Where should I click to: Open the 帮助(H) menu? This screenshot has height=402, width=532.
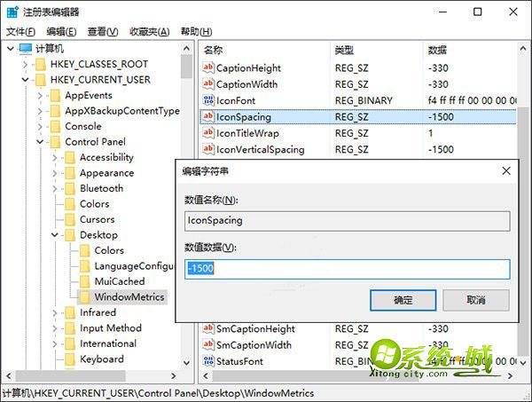(x=197, y=32)
